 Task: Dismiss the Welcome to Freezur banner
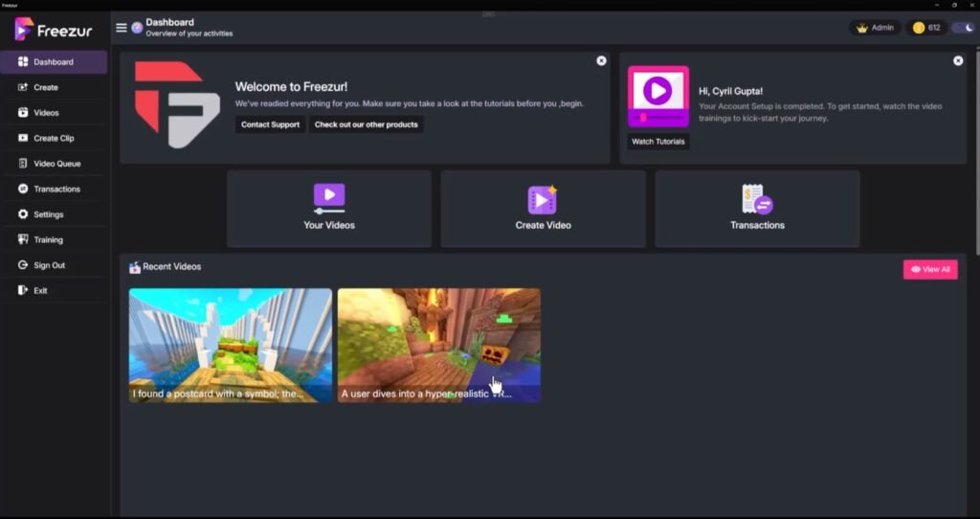[601, 60]
